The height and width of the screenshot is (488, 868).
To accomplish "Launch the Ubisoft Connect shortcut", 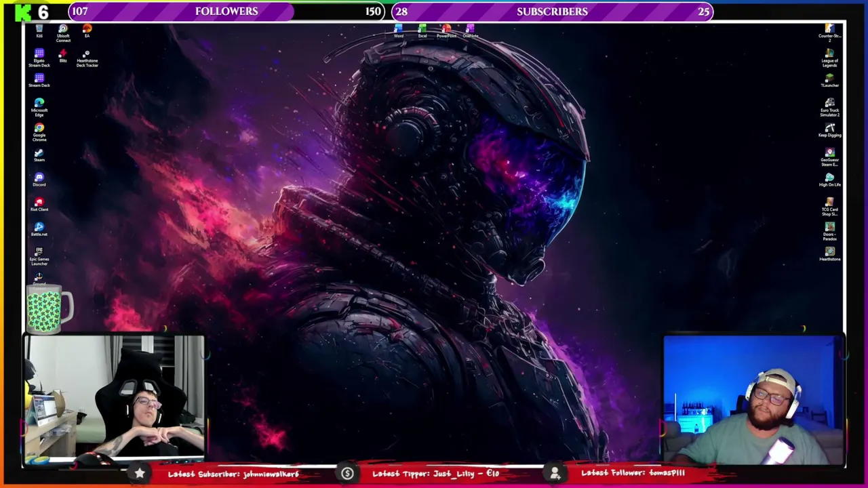I will [63, 33].
